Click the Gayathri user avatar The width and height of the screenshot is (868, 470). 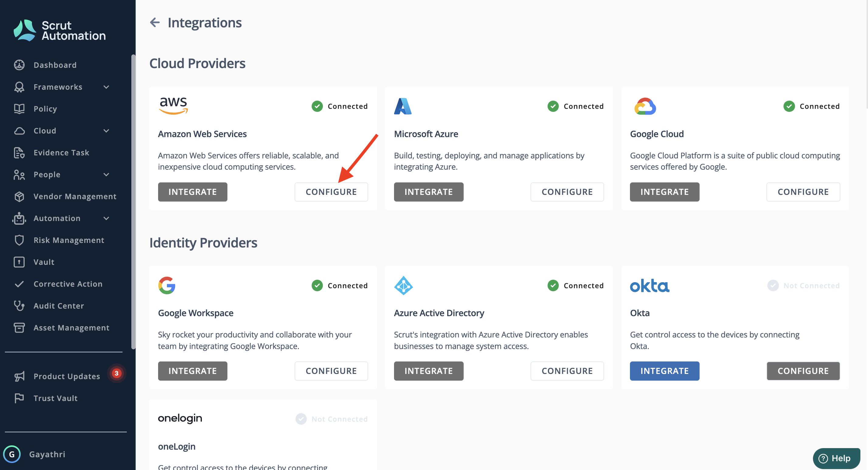pyautogui.click(x=12, y=454)
